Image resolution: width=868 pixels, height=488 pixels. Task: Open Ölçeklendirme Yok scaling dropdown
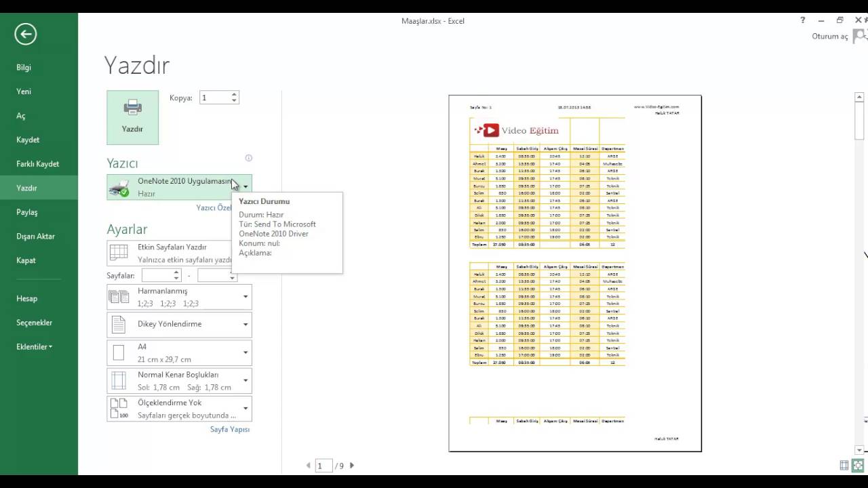click(179, 409)
